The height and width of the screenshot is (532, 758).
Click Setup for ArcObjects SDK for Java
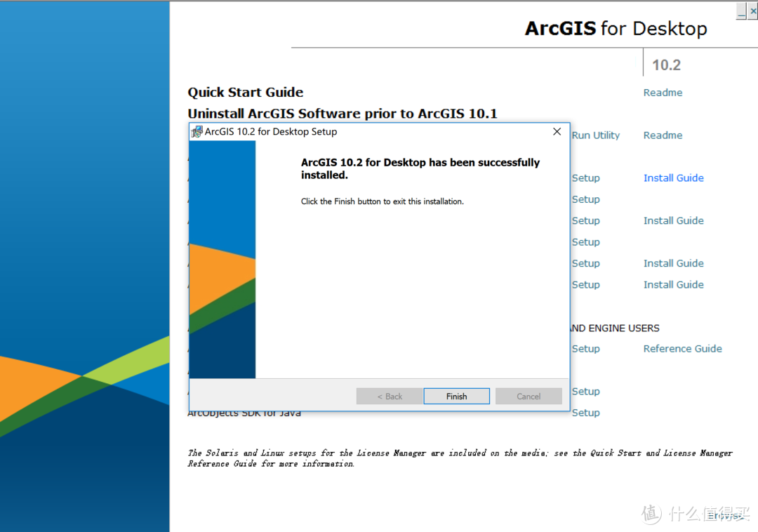586,413
